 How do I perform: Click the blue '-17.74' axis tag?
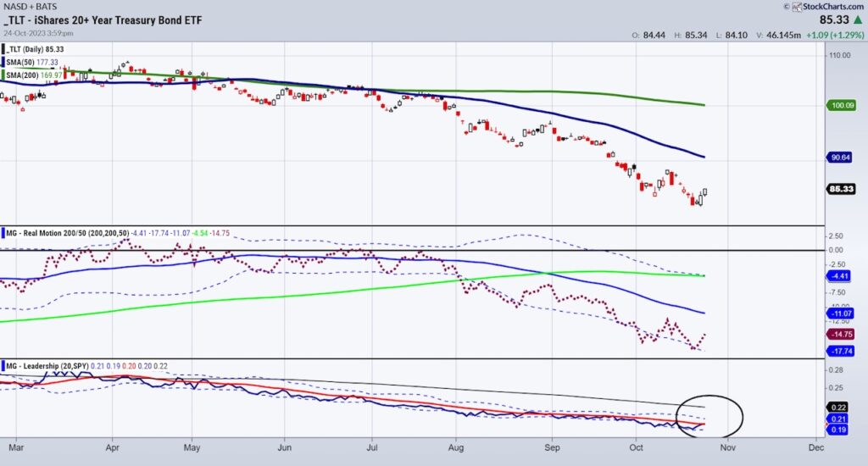click(x=842, y=351)
